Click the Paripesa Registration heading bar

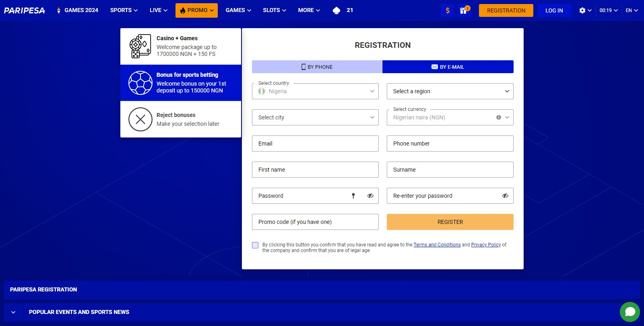(322, 290)
